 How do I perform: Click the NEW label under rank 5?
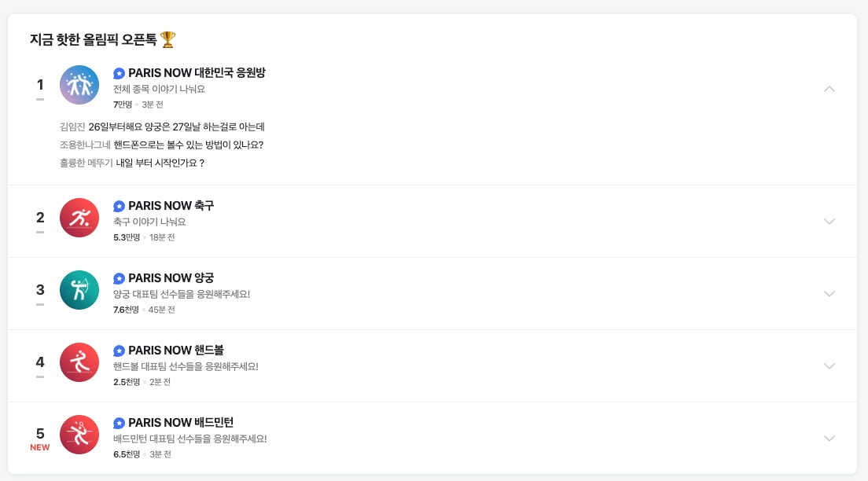click(x=40, y=446)
